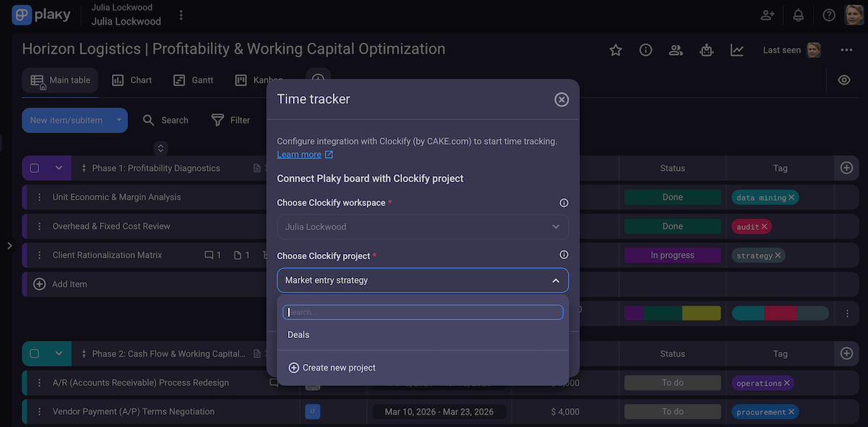Check the Phase 1 group checkbox
The width and height of the screenshot is (868, 427).
click(x=34, y=169)
